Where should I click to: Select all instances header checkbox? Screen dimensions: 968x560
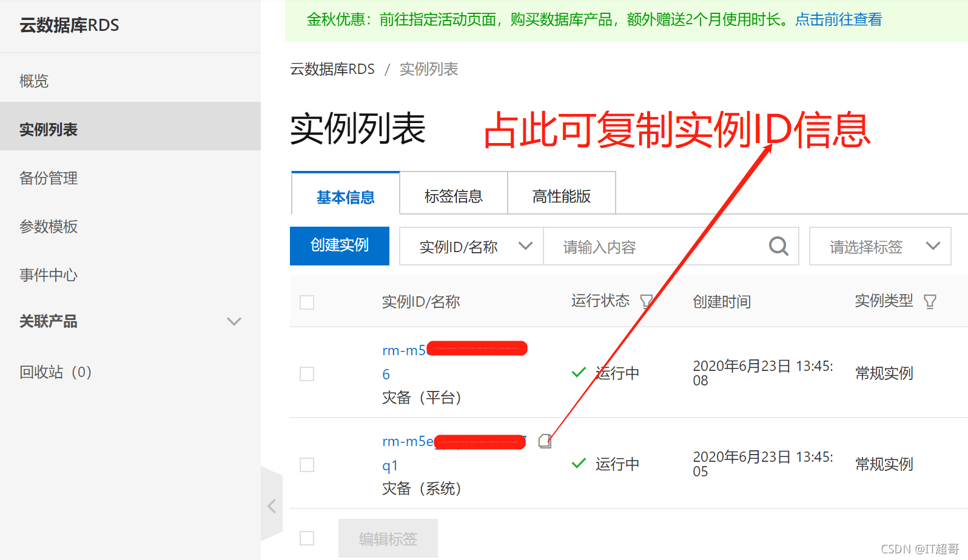(307, 302)
